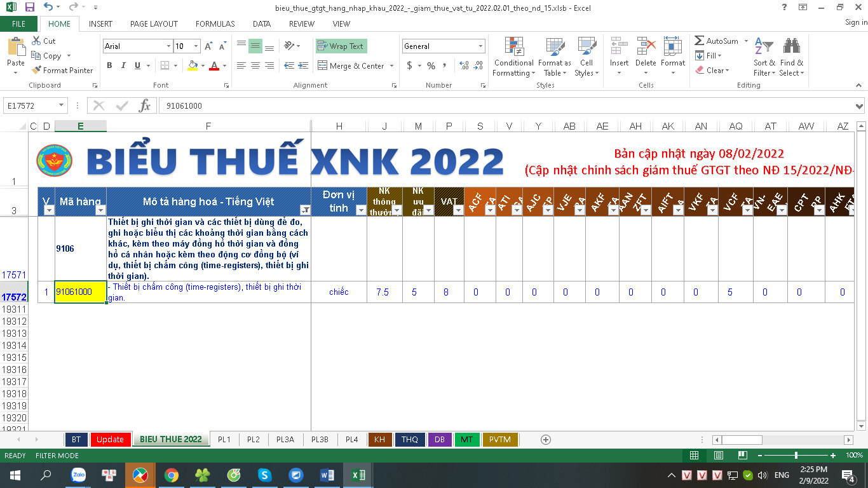Toggle Wrap Text on selected cell

[341, 46]
